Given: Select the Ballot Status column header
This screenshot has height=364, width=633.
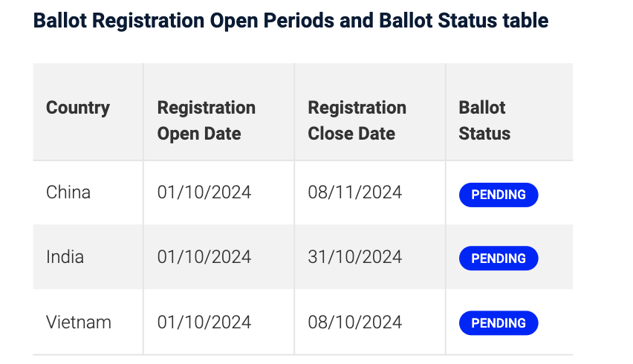Looking at the screenshot, I should point(484,120).
